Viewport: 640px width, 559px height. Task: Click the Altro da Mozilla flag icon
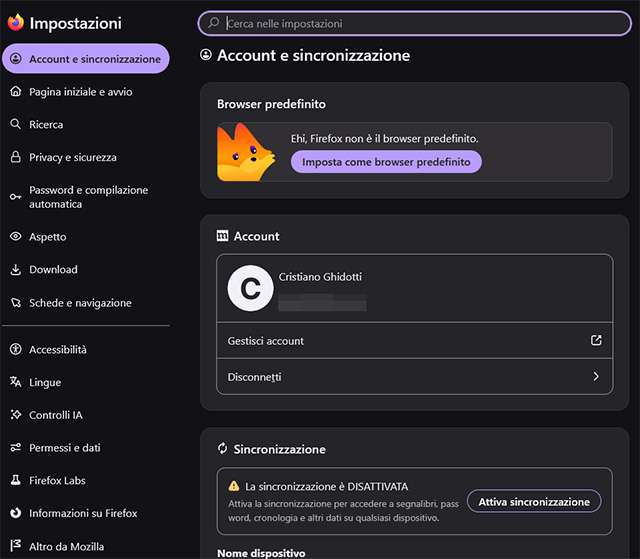pyautogui.click(x=16, y=546)
